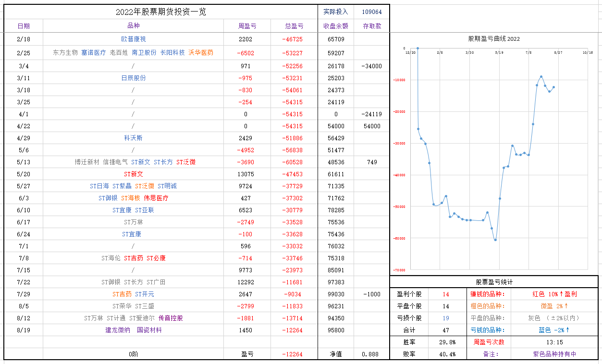602x364 pixels.
Task: Select the 总盈亏 column header
Action: [x=294, y=26]
